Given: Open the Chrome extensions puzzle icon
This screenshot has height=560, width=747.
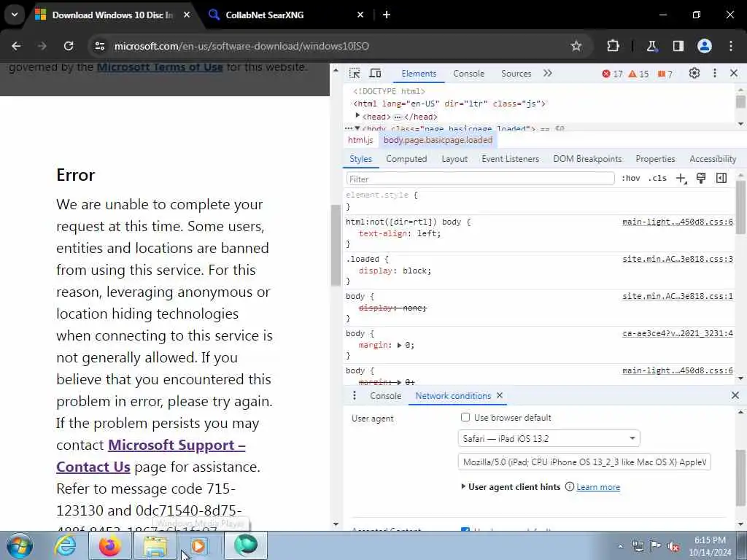Looking at the screenshot, I should 613,46.
